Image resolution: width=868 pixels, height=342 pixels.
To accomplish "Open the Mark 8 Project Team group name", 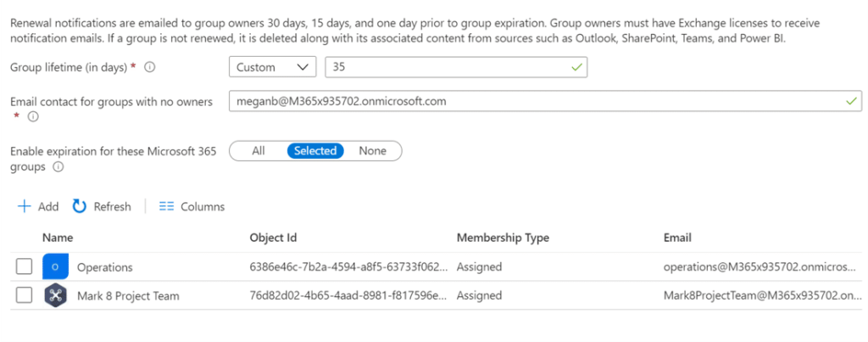I will click(128, 296).
